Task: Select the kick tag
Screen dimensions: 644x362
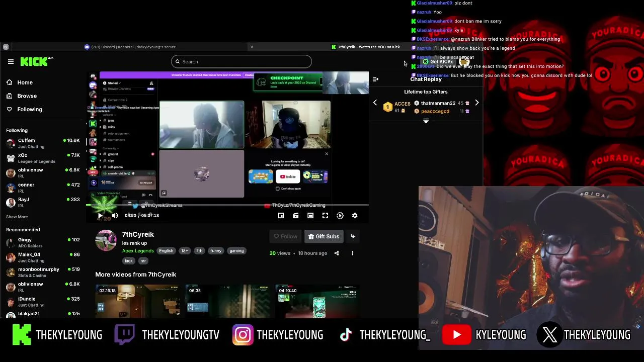Action: (129, 261)
